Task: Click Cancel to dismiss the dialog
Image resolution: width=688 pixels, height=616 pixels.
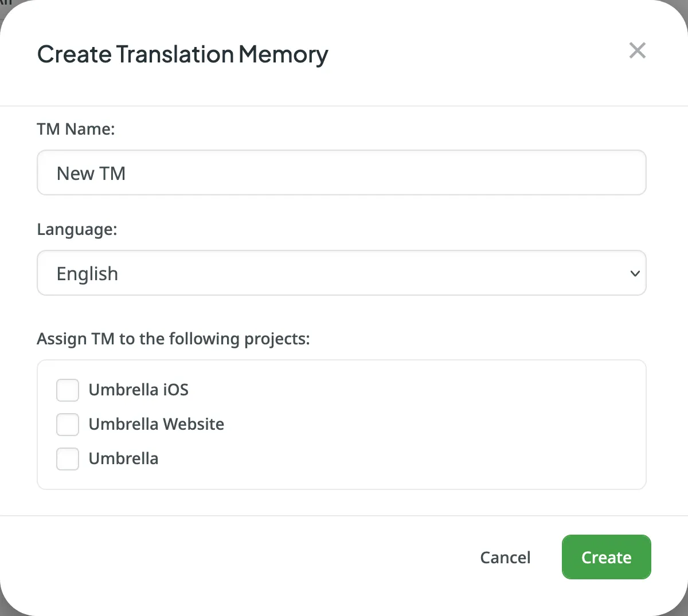Action: pyautogui.click(x=505, y=557)
